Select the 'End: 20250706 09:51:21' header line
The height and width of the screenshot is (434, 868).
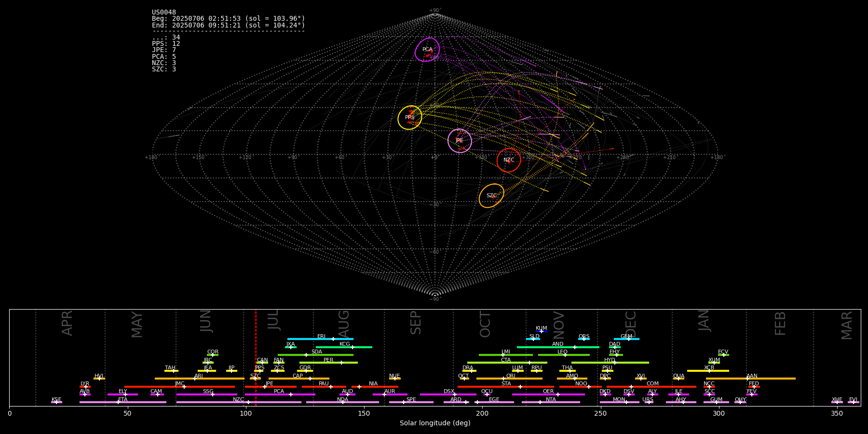click(x=229, y=25)
